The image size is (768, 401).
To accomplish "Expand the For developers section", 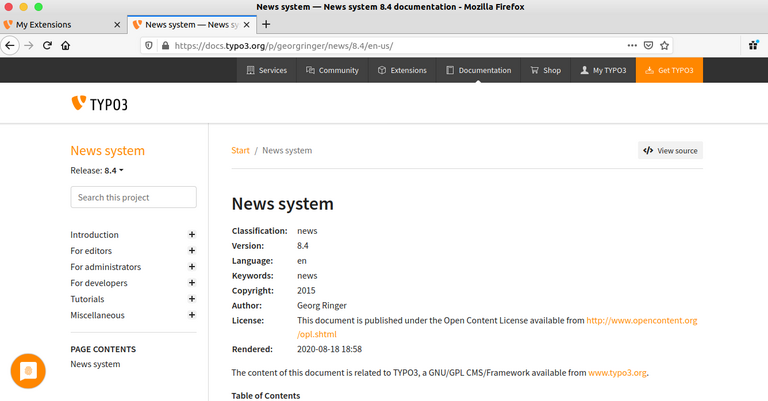I will click(191, 283).
